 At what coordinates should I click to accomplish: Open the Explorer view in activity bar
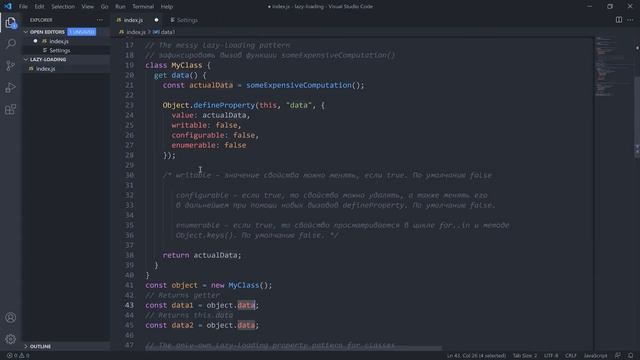[x=11, y=23]
